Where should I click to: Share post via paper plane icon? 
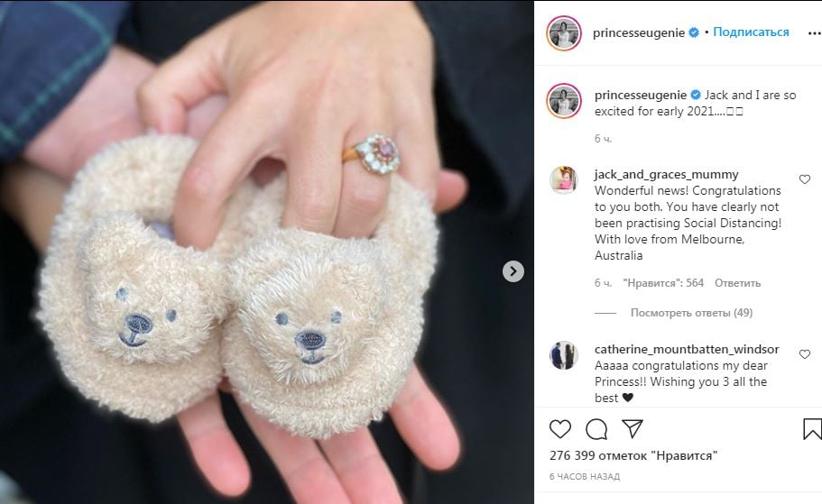(633, 428)
